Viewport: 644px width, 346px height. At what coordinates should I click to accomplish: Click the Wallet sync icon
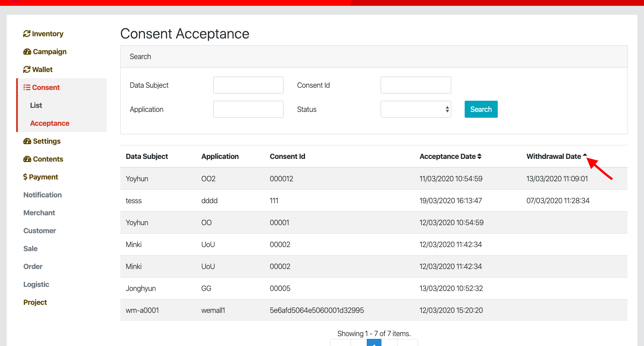point(27,70)
